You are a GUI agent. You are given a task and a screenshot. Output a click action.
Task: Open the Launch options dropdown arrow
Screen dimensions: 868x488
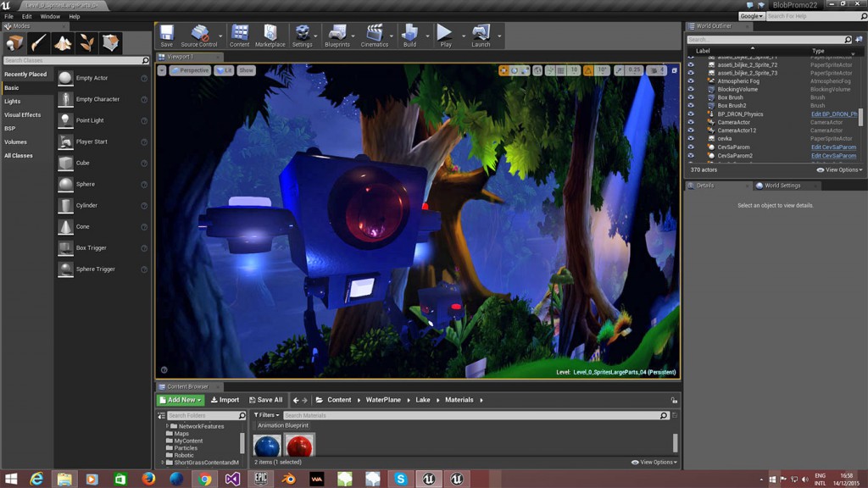(x=499, y=36)
